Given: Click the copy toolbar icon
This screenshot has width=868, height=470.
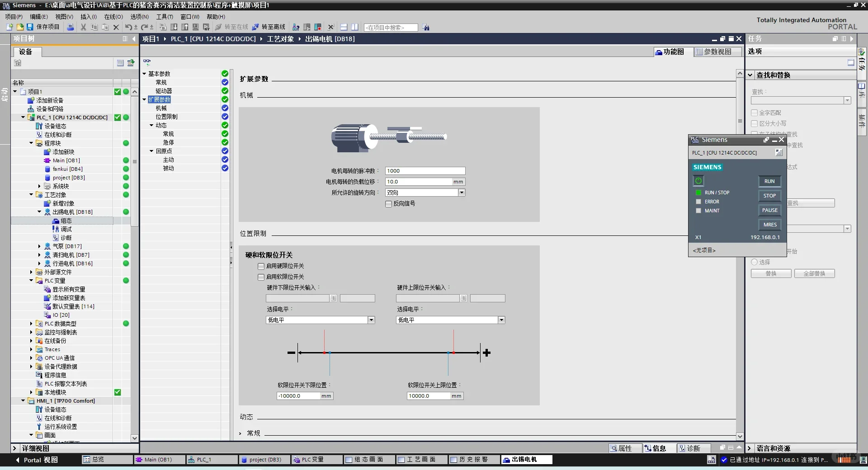Looking at the screenshot, I should click(94, 27).
